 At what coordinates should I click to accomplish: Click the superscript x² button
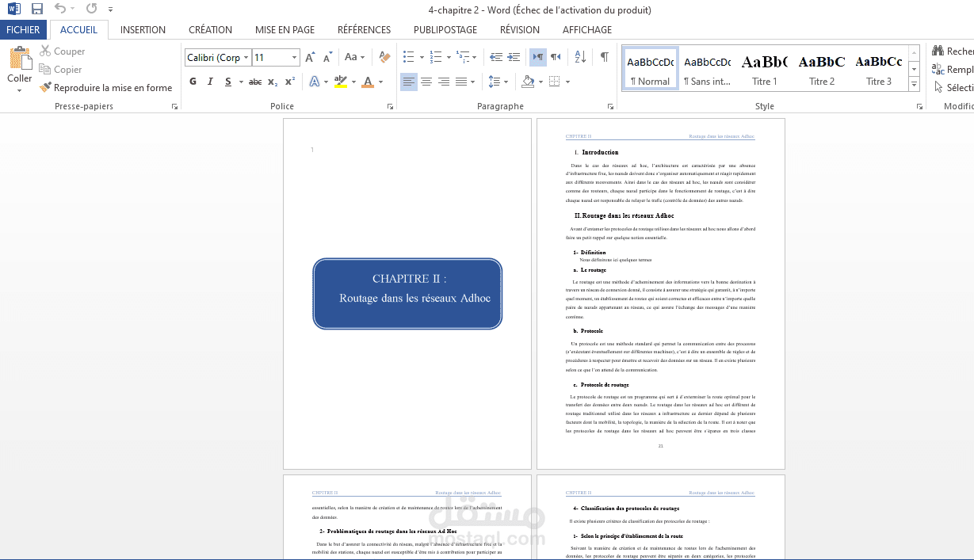pyautogui.click(x=290, y=82)
